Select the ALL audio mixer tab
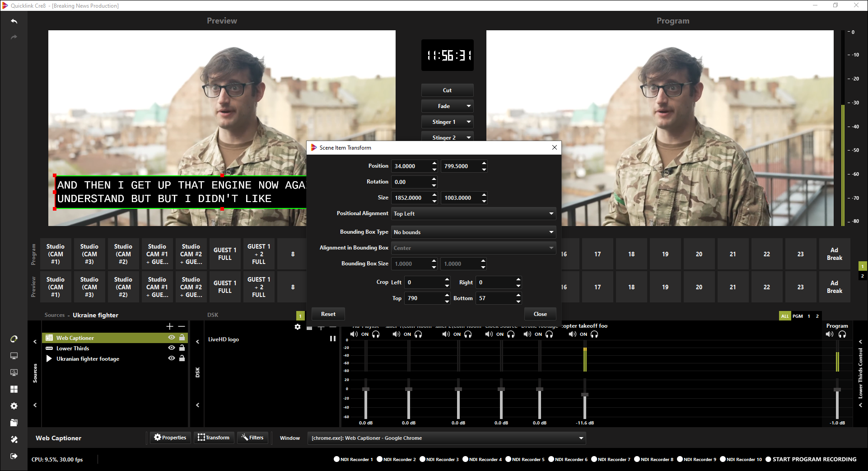Screen dimensions: 868x471 pos(785,316)
